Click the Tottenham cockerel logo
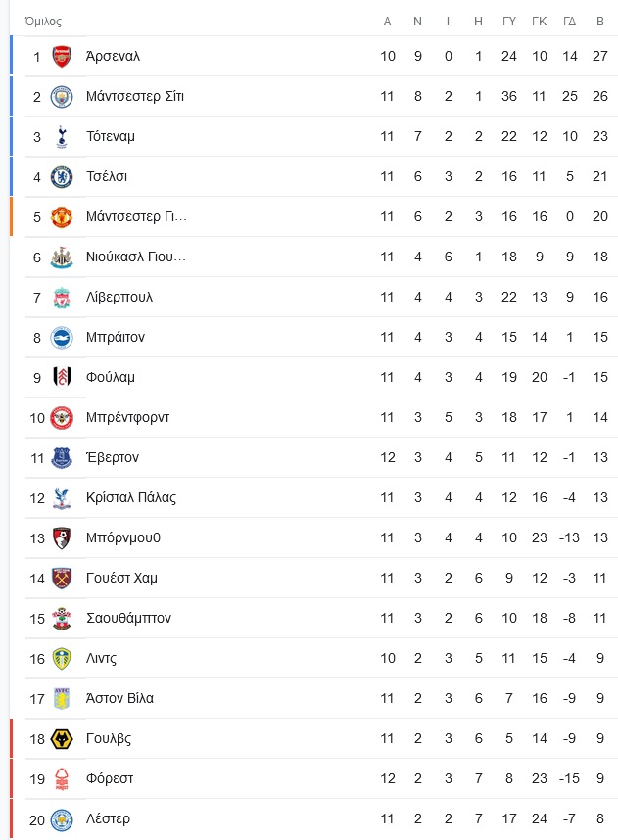 (62, 137)
